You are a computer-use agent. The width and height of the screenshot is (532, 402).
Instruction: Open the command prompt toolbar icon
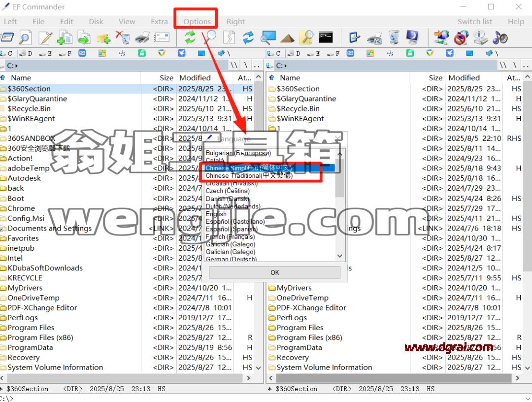(x=326, y=37)
